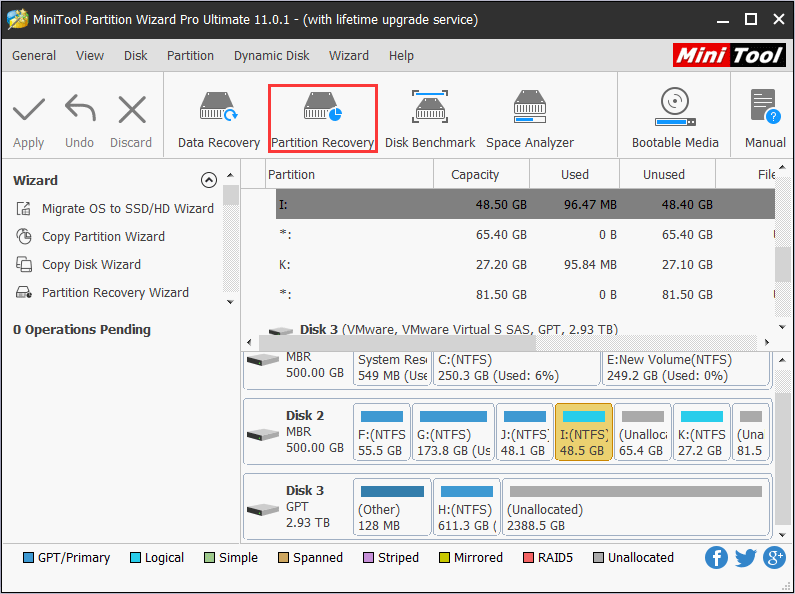Open the Facebook share icon
The width and height of the screenshot is (795, 594).
716,558
